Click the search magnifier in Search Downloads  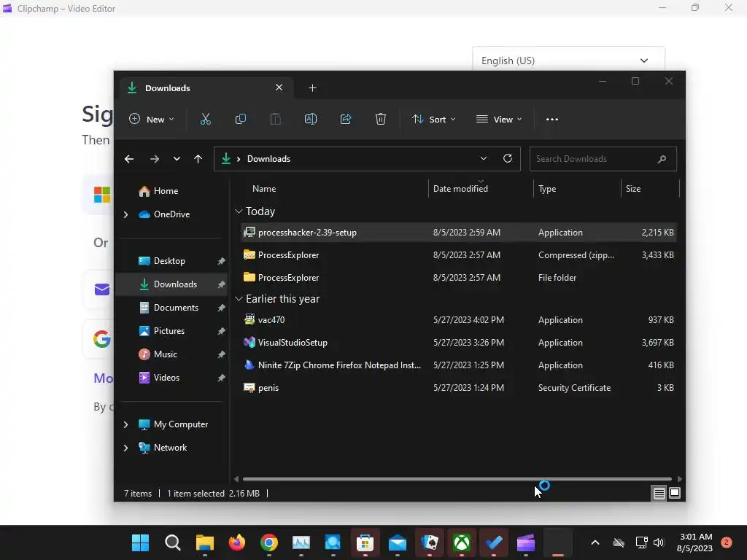662,159
